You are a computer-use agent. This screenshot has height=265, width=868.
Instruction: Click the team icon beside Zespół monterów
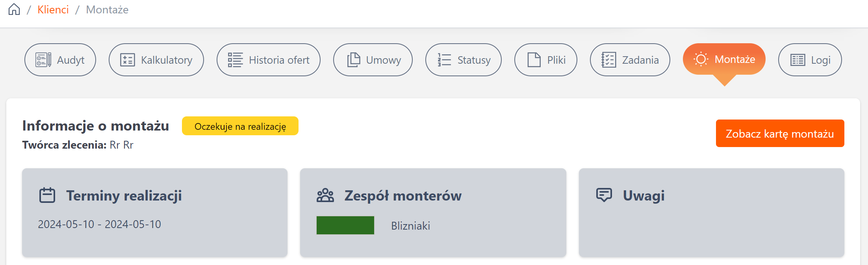point(325,195)
